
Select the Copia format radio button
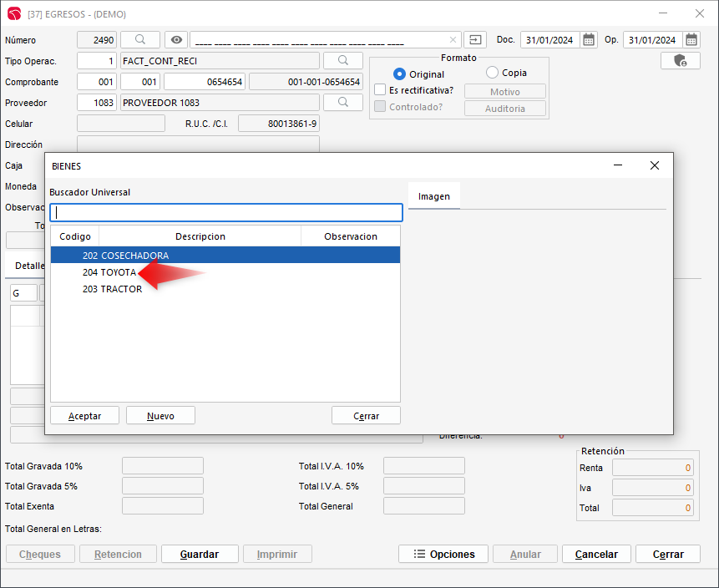[492, 73]
